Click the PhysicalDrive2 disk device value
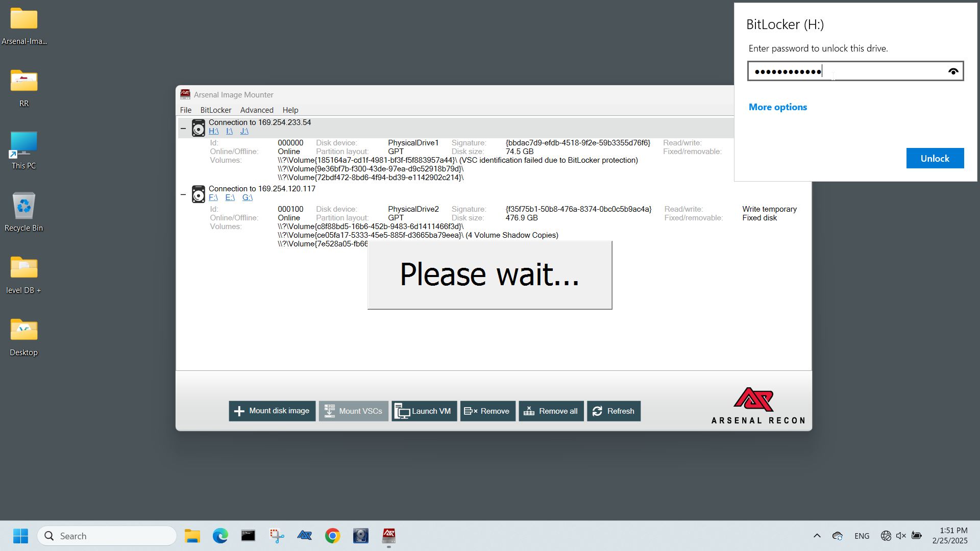 click(x=413, y=209)
